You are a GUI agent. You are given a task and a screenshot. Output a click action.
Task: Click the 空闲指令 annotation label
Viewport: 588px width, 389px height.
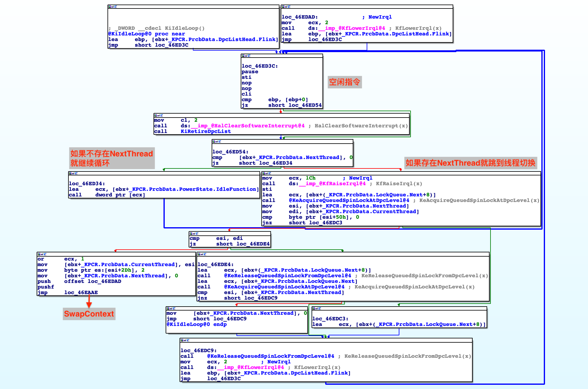click(x=345, y=82)
